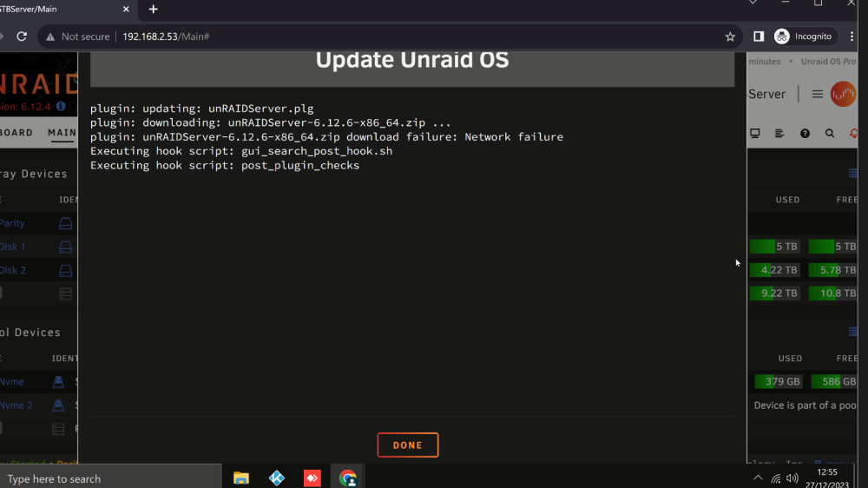Click the 10.8 TB free total
The width and height of the screenshot is (868, 488).
[832, 293]
